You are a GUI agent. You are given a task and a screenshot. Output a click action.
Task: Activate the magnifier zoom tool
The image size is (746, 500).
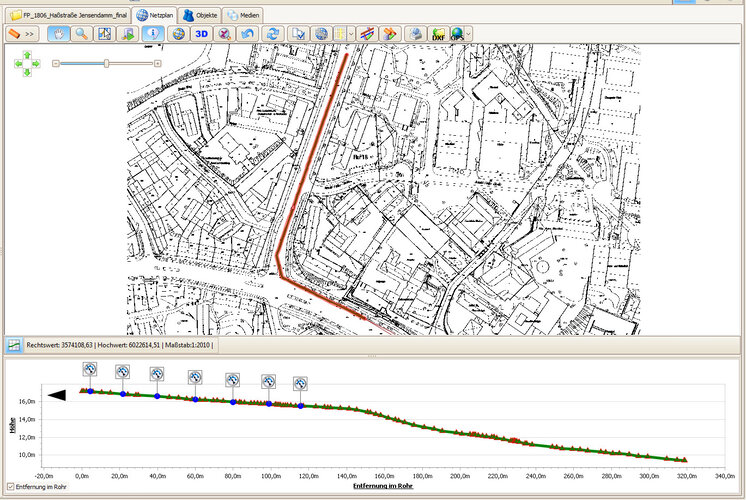[x=81, y=33]
